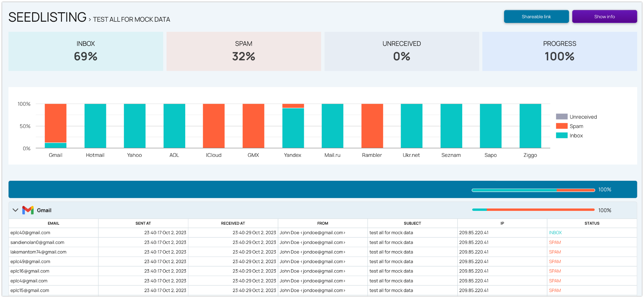Click the STATUS column header
Screen dimensions: 644x298
pos(592,223)
